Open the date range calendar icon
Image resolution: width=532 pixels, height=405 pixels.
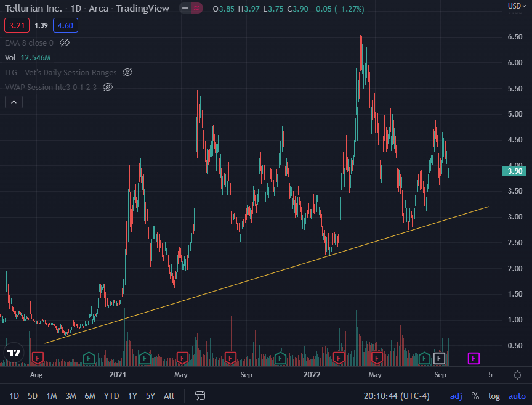(200, 396)
